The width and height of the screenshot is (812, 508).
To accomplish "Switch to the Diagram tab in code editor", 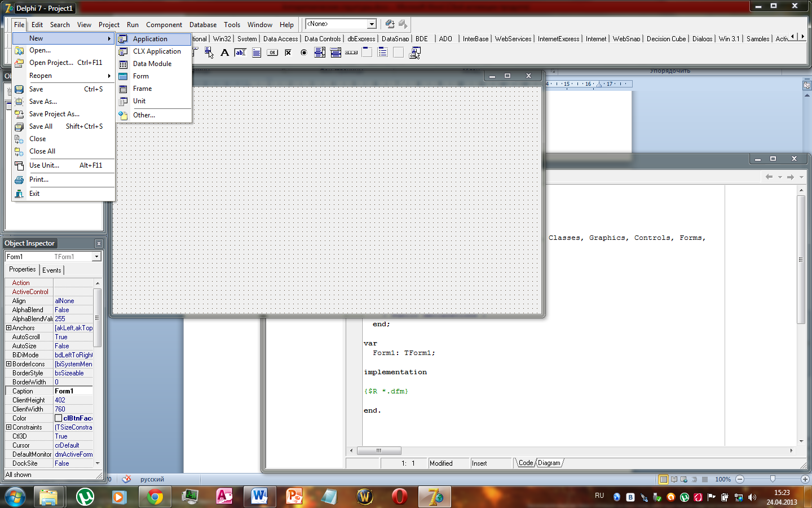I will pyautogui.click(x=549, y=463).
